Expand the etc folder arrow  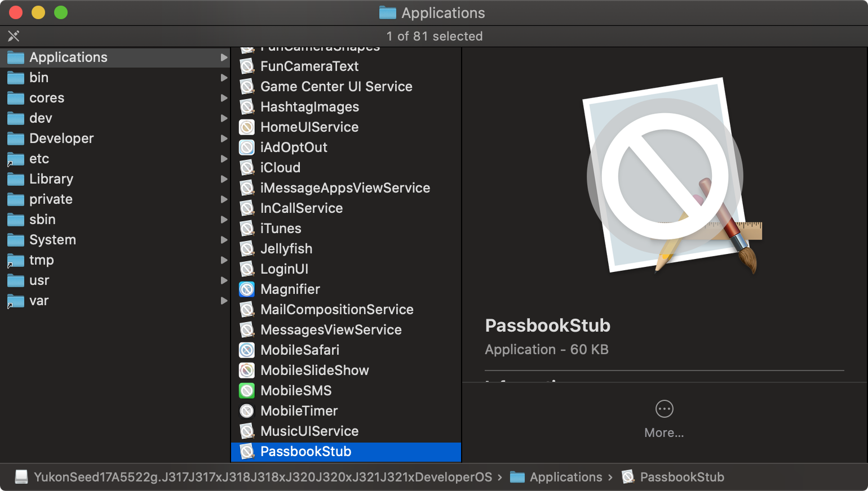click(x=224, y=159)
